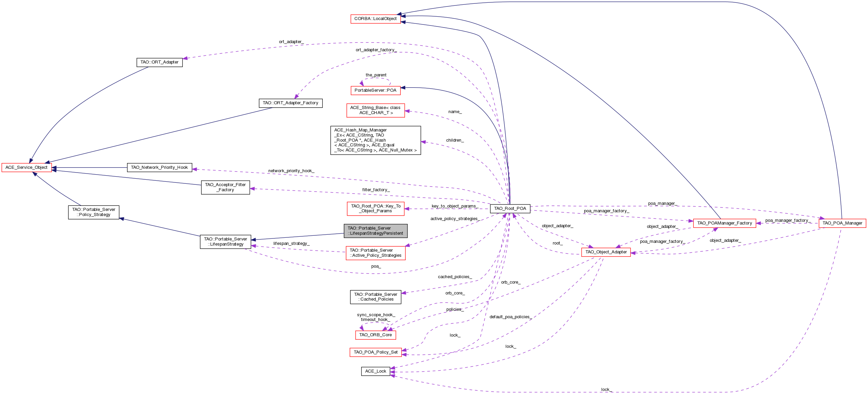Viewport: 868px width, 394px height.
Task: Click the CORBA::LocalObject class node
Action: pyautogui.click(x=375, y=19)
